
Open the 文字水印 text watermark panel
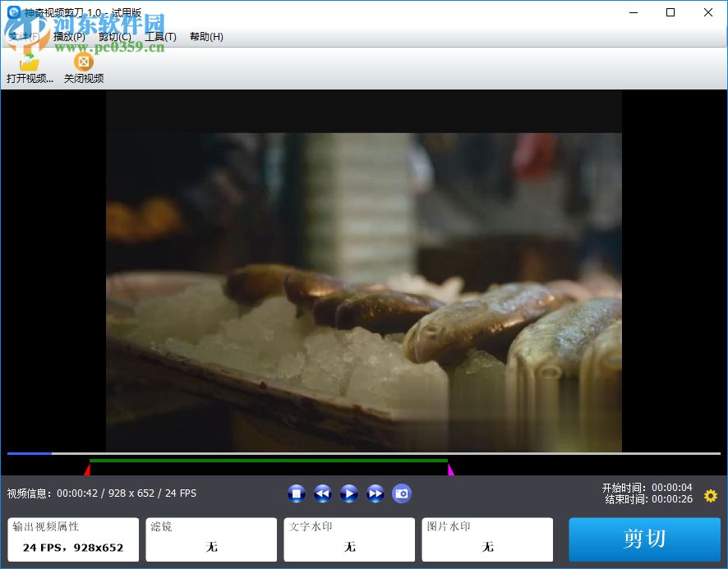pyautogui.click(x=349, y=539)
